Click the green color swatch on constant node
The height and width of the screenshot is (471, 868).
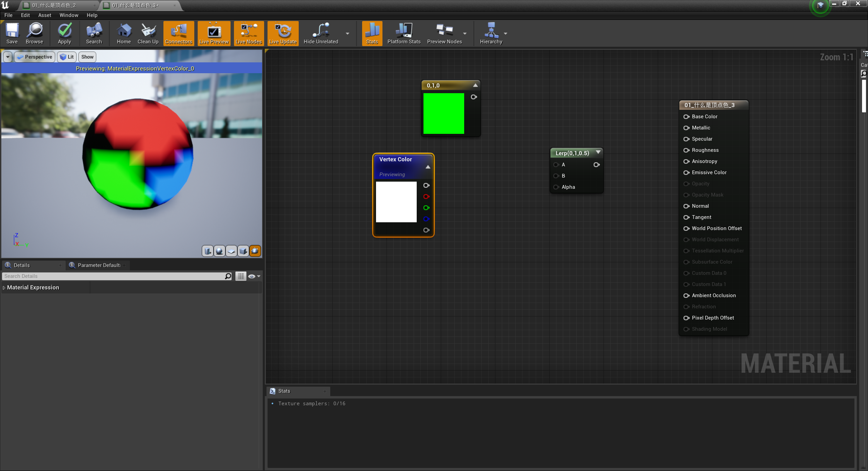[443, 114]
